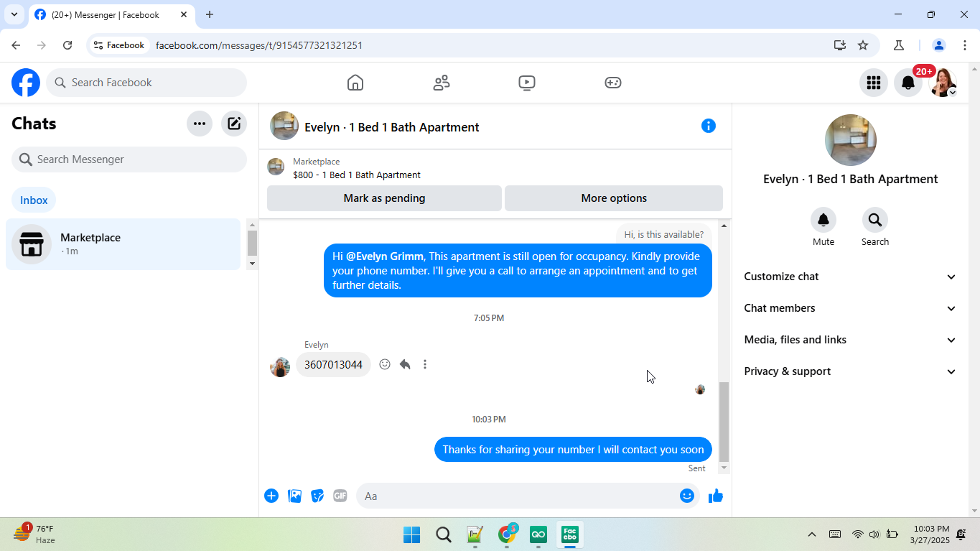The image size is (980, 551).
Task: Expand the Chat members section
Action: [x=851, y=308]
